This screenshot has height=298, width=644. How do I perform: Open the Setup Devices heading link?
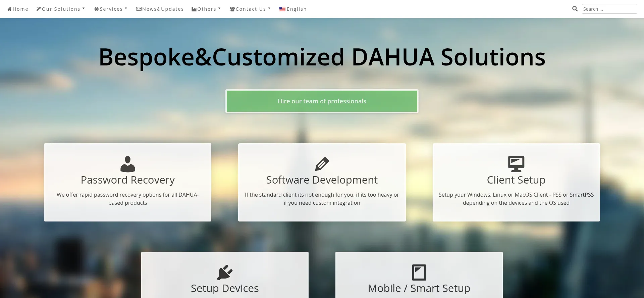coord(225,288)
